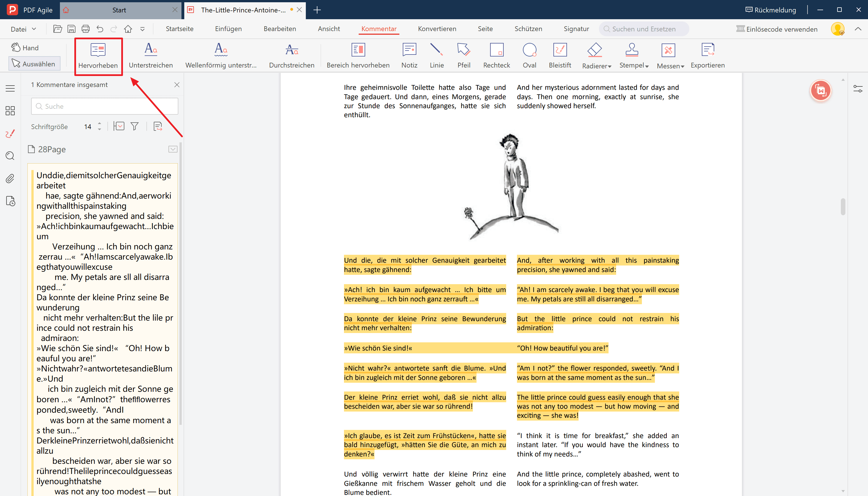Select the Hervorheben highlight tool

[x=98, y=56]
